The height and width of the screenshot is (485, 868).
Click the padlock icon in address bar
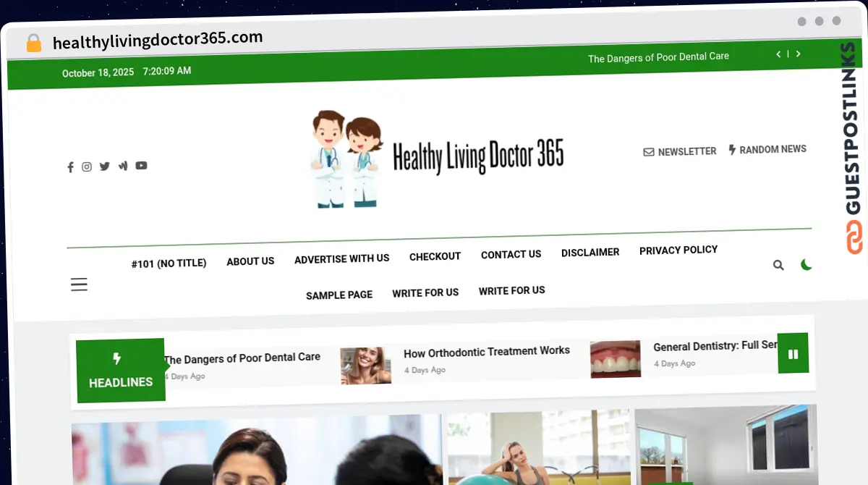(x=34, y=43)
